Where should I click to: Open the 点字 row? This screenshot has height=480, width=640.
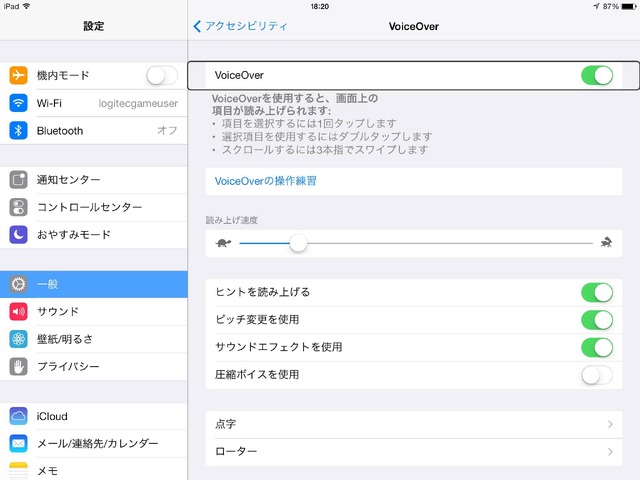point(414,424)
